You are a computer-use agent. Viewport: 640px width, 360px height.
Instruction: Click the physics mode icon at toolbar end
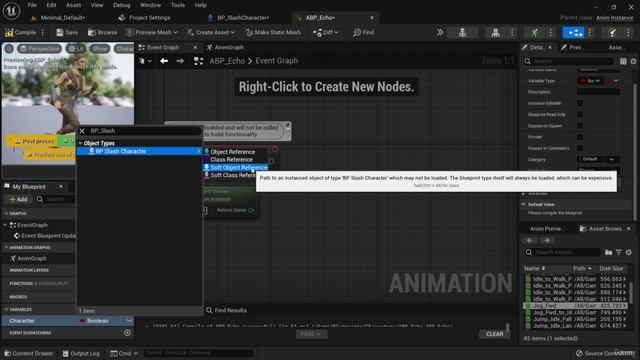coord(612,32)
